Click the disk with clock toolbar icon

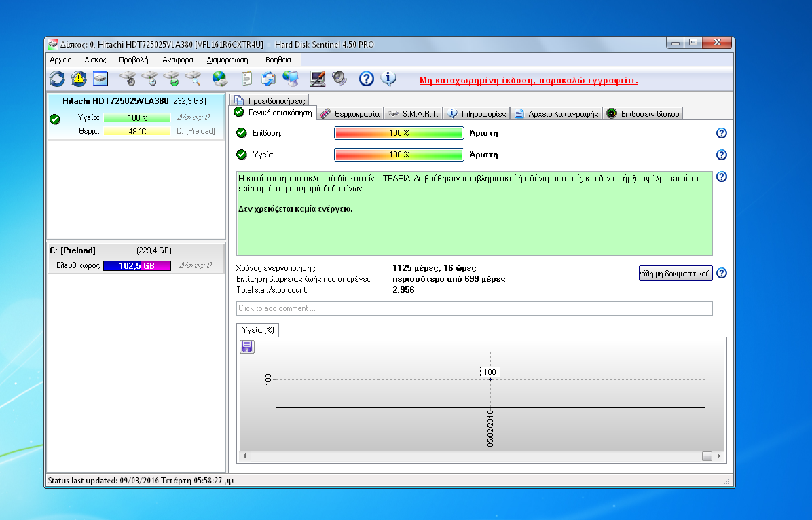click(149, 79)
